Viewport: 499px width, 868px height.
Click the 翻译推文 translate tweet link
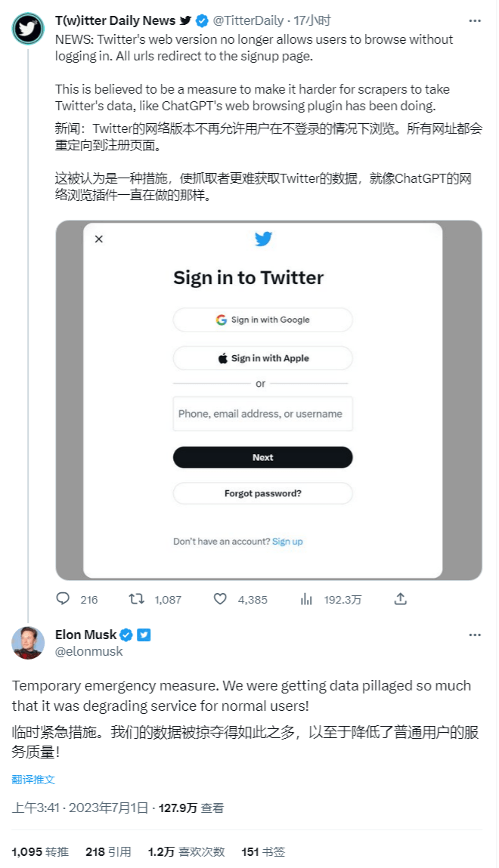point(33,779)
